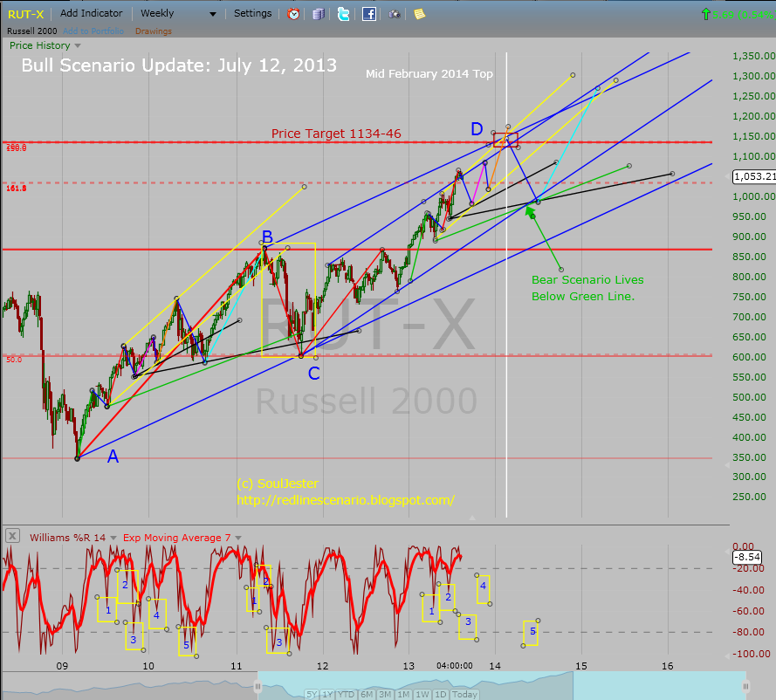Grab the left range selector handle
This screenshot has height=700, width=776.
pos(258,686)
